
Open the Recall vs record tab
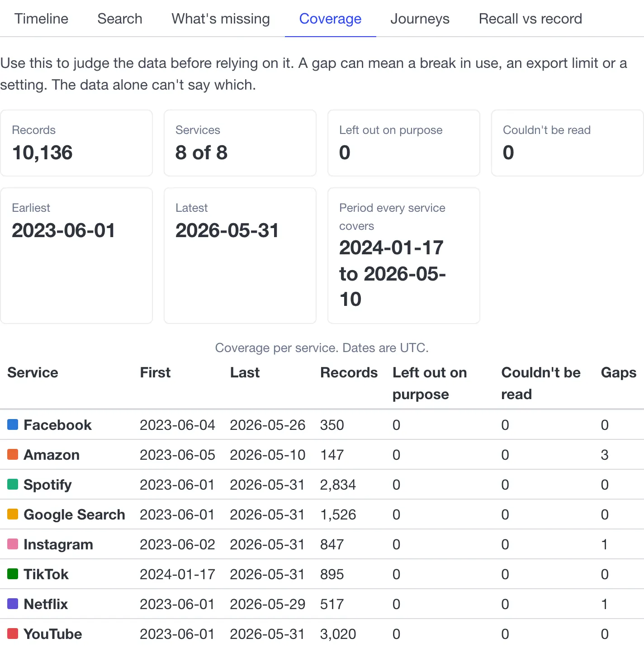click(x=530, y=19)
